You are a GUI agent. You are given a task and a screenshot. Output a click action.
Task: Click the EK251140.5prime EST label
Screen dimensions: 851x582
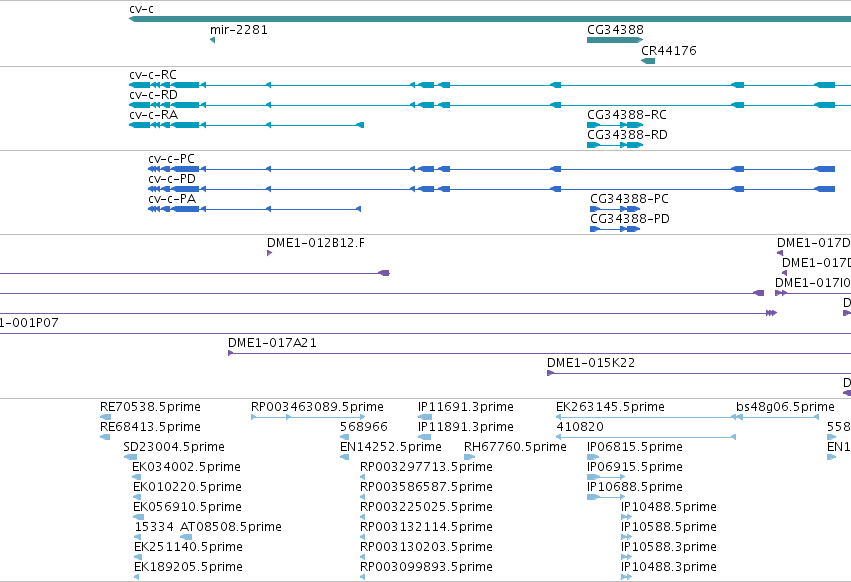188,547
